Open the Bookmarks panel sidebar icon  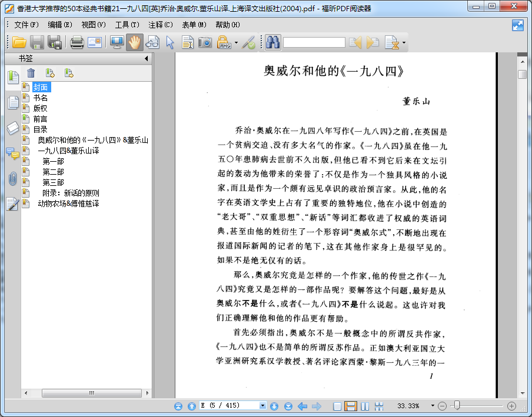(13, 77)
